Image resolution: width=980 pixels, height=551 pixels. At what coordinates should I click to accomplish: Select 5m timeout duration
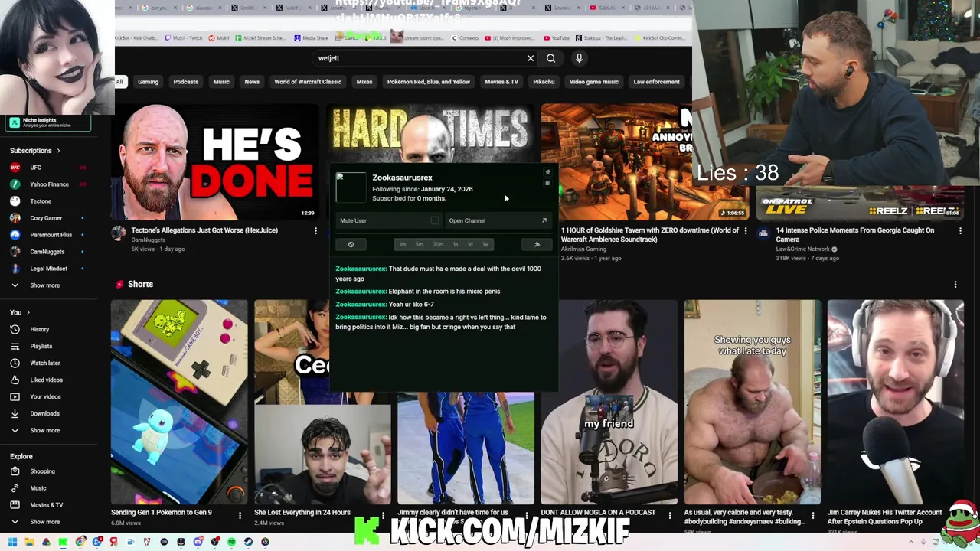[x=419, y=245]
